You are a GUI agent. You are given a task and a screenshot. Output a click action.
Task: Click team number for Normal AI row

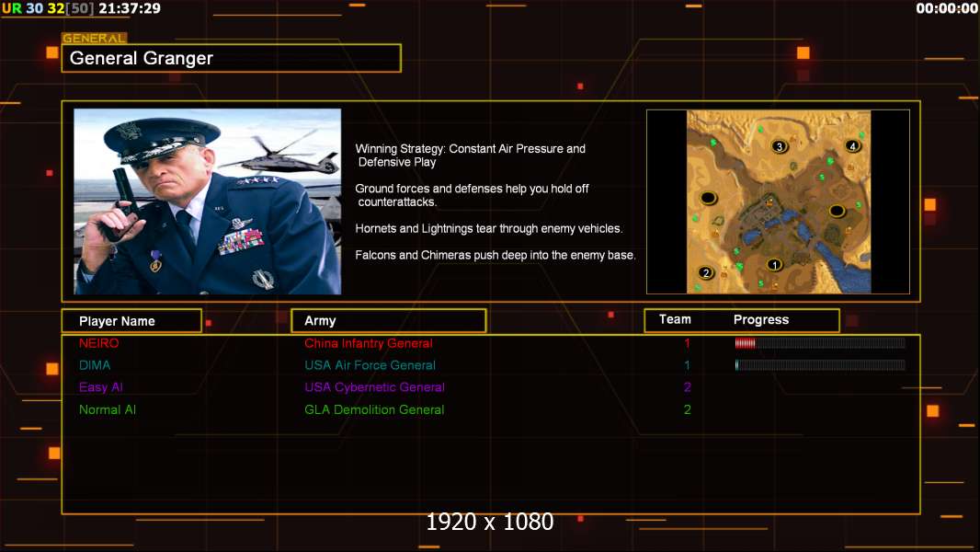687,409
